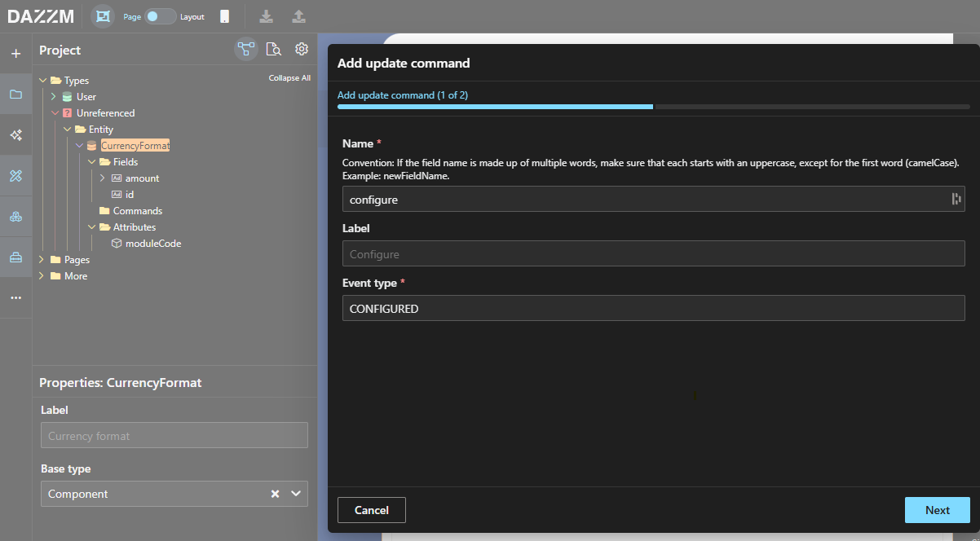
Task: Click the upload icon in top toolbar
Action: pos(299,16)
